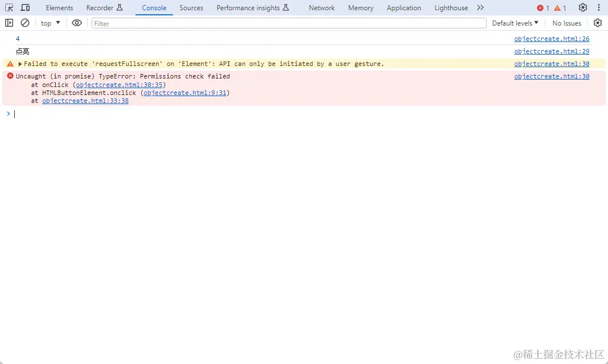Open the top JavaScript context dropdown
Image resolution: width=608 pixels, height=364 pixels.
pyautogui.click(x=51, y=23)
